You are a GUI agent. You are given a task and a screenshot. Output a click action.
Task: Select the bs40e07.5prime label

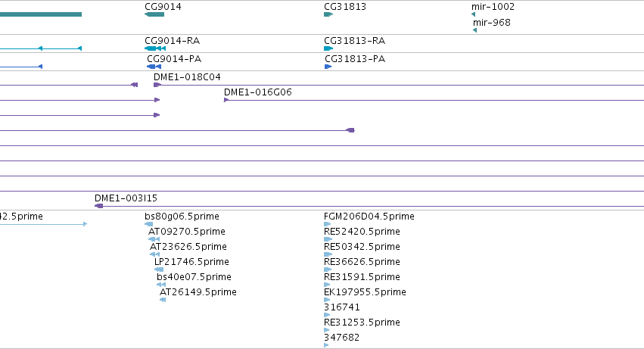[194, 277]
